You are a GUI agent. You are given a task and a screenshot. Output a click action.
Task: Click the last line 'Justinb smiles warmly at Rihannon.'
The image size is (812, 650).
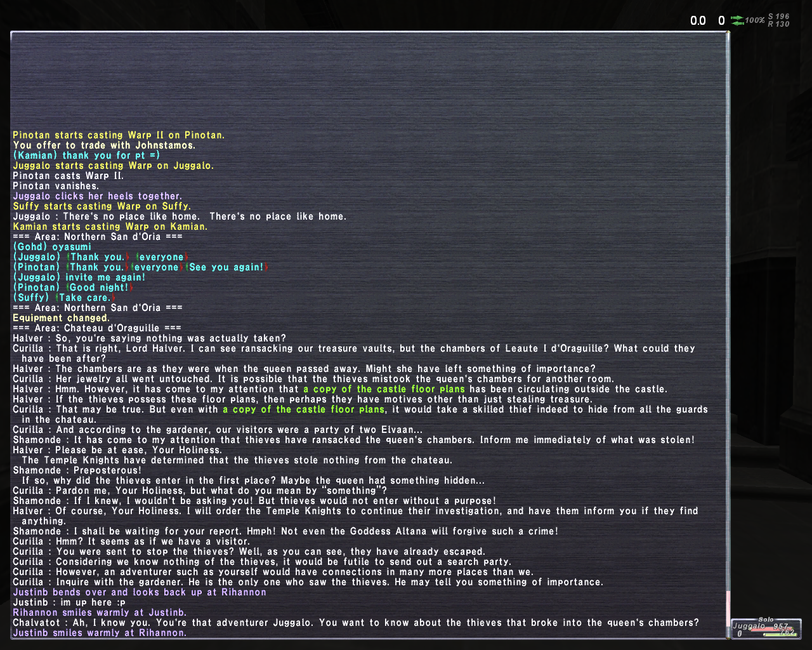coord(100,633)
